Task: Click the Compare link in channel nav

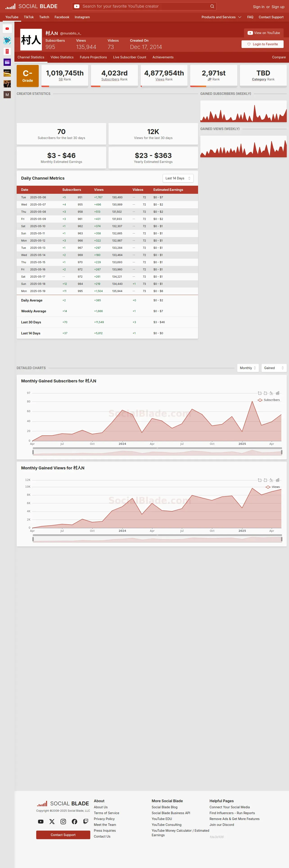Action: coord(279,57)
